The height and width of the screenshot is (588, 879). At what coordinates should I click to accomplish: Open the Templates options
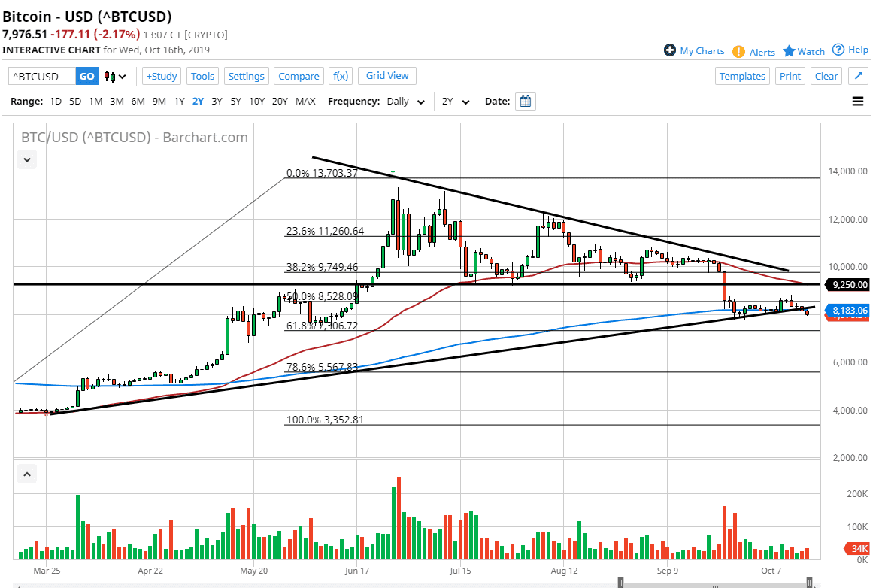point(742,76)
